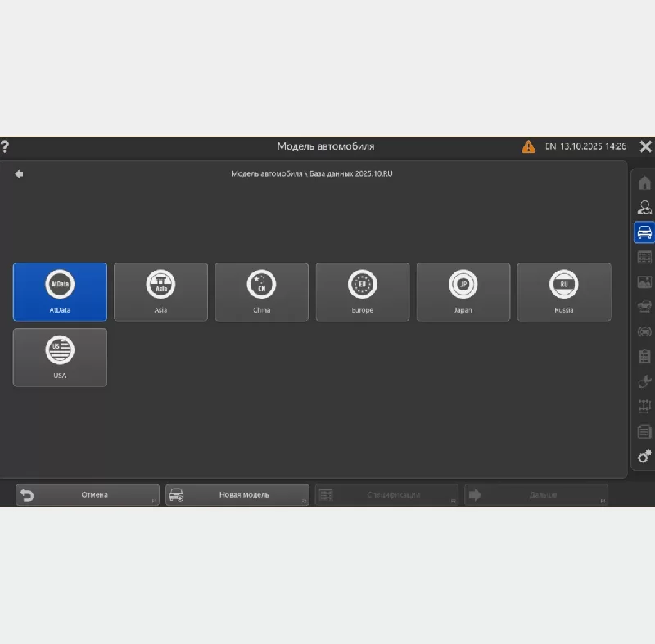The height and width of the screenshot is (644, 655).
Task: Click the back arrow in the breadcrumb bar
Action: point(19,173)
